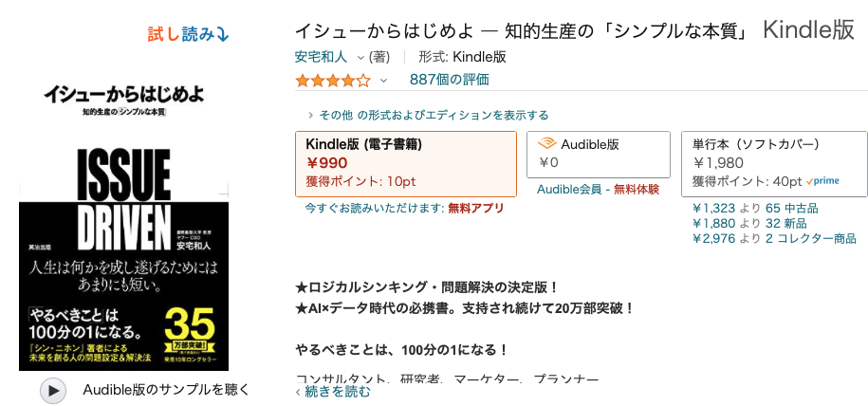Open the Audible会員 - 無料体験 link
The image size is (868, 406).
(x=598, y=190)
